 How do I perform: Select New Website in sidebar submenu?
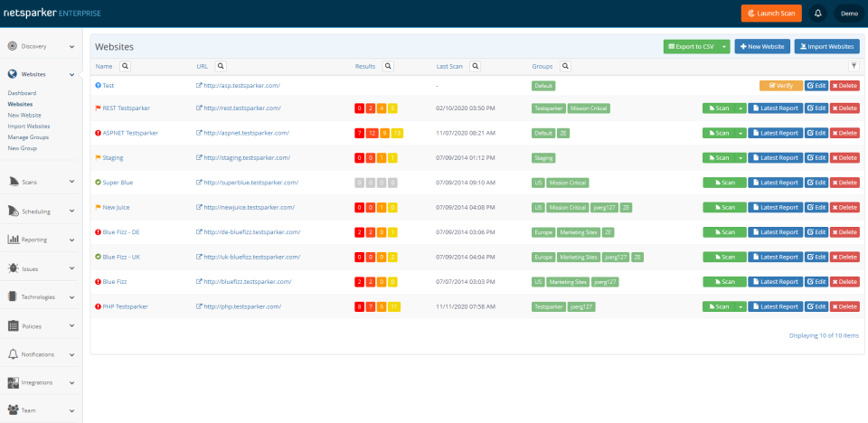(x=24, y=115)
